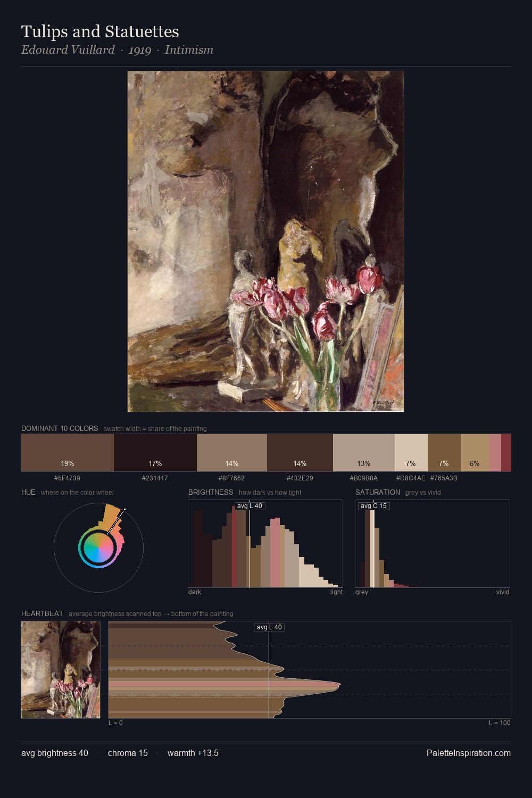Click the 'vivid' axis label
The width and height of the screenshot is (532, 798).
tap(503, 592)
